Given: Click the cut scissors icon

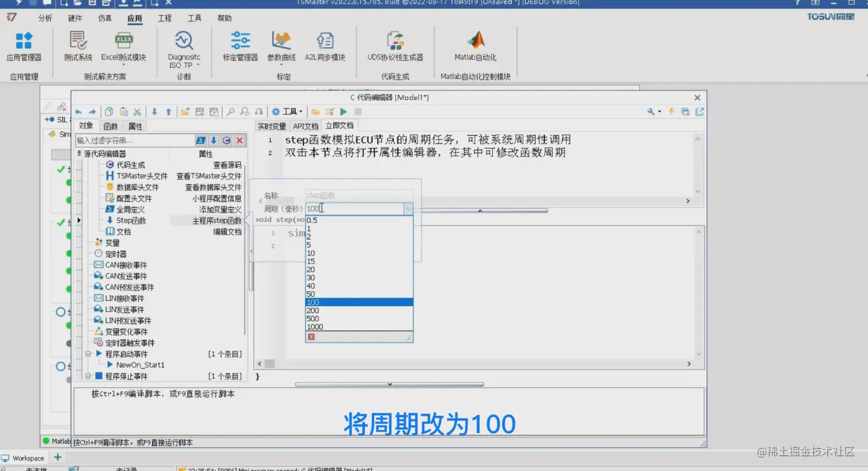Looking at the screenshot, I should pyautogui.click(x=138, y=112).
